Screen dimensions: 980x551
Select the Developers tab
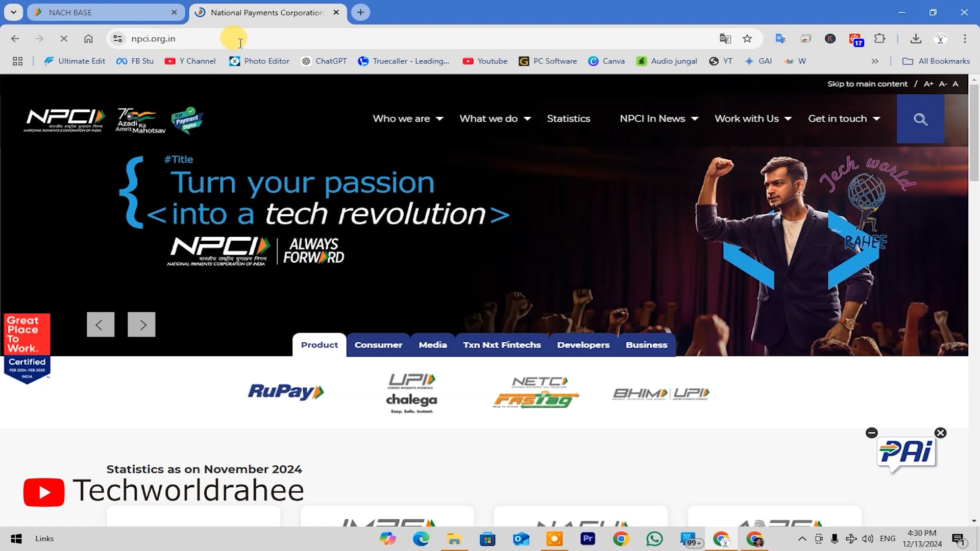583,345
